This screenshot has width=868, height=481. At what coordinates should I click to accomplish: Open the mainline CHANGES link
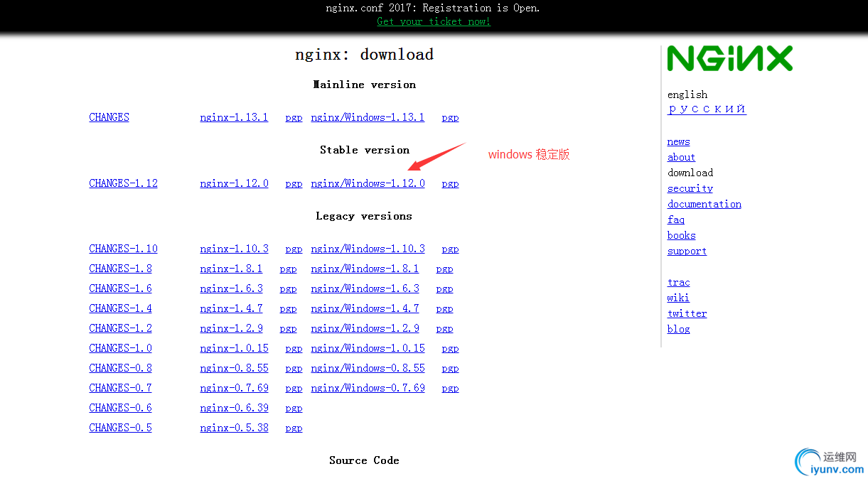109,117
